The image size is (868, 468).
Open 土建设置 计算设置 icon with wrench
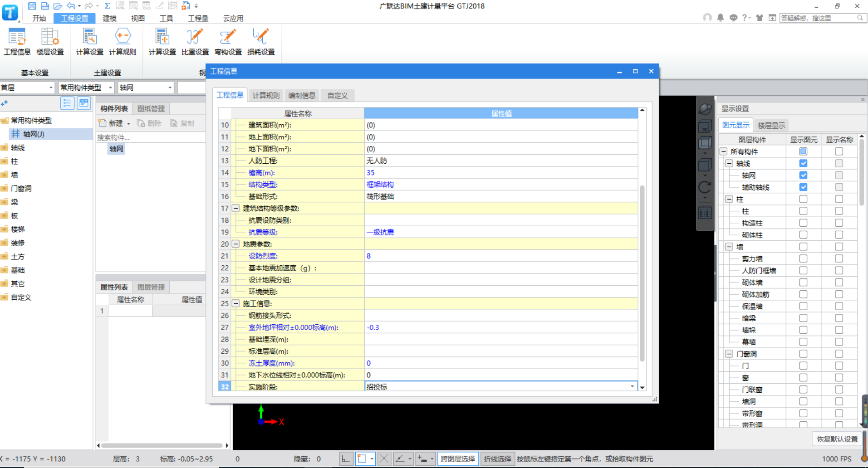pos(89,42)
